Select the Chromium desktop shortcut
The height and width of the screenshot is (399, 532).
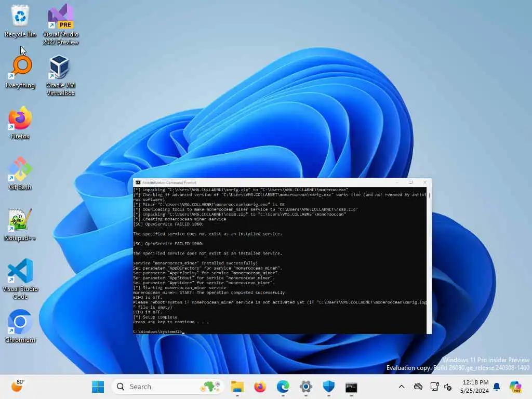(x=20, y=326)
